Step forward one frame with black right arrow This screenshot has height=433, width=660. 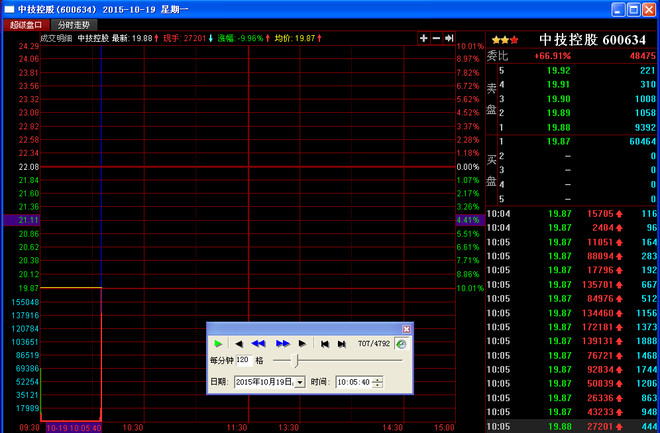point(302,343)
